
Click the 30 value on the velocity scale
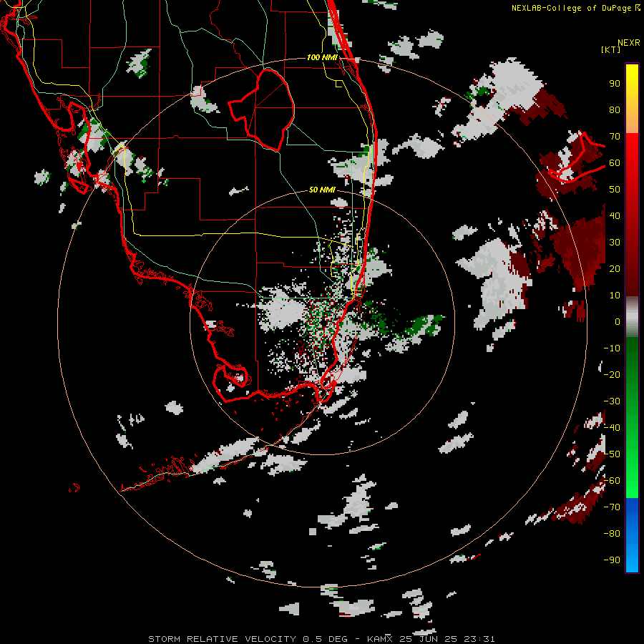615,243
